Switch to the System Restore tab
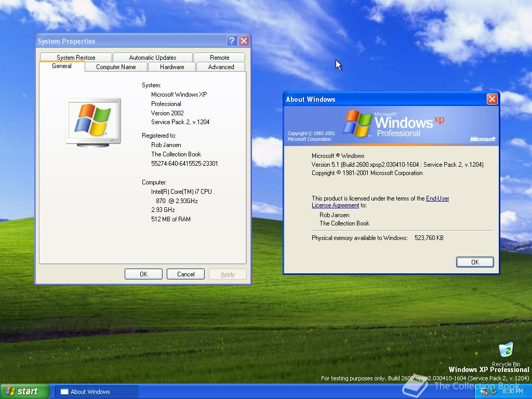This screenshot has height=399, width=532. 76,57
